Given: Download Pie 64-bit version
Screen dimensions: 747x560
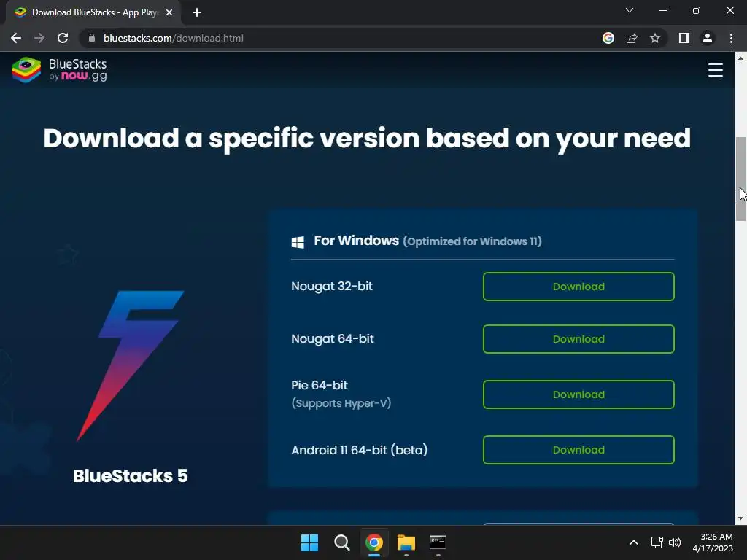Looking at the screenshot, I should [578, 394].
